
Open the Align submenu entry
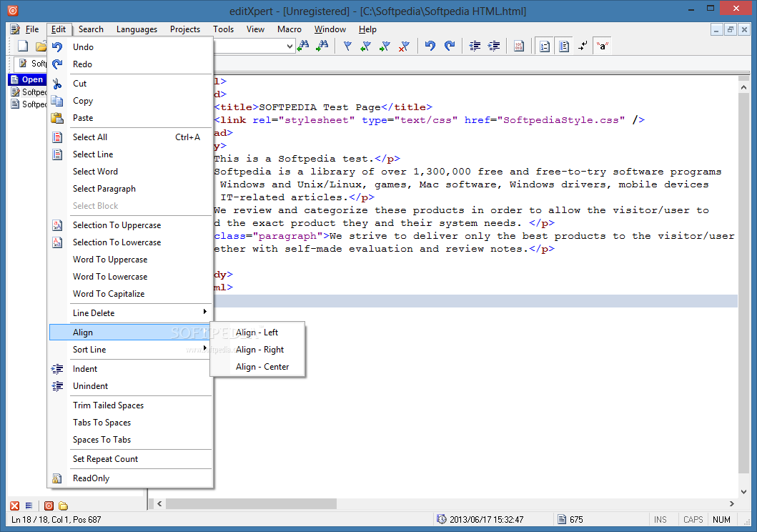click(x=130, y=332)
